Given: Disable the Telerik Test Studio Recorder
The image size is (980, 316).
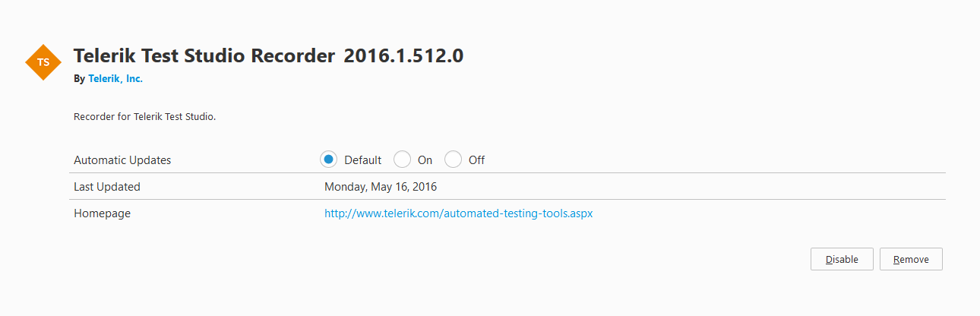Looking at the screenshot, I should (x=842, y=259).
